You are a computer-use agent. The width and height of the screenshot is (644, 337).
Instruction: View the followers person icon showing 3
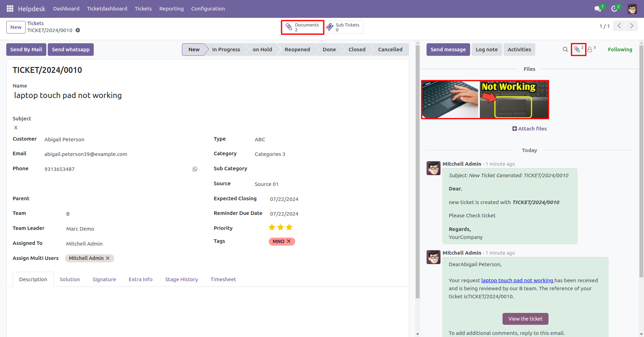[590, 49]
